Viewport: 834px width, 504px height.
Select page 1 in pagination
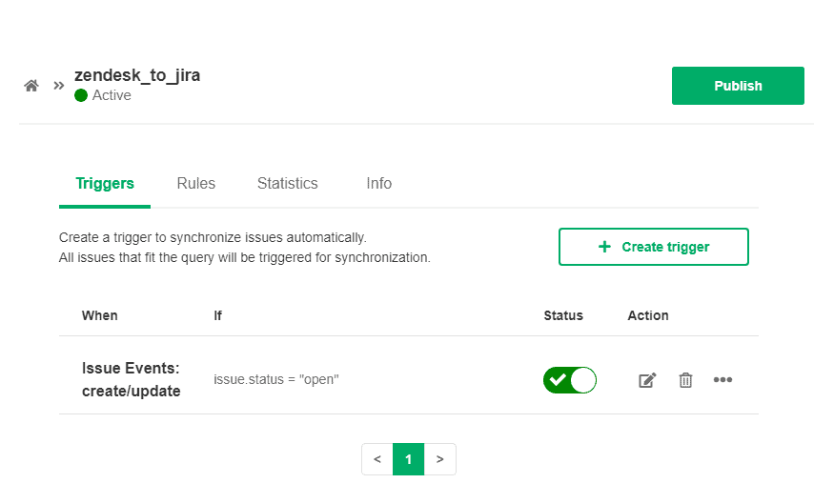point(409,459)
